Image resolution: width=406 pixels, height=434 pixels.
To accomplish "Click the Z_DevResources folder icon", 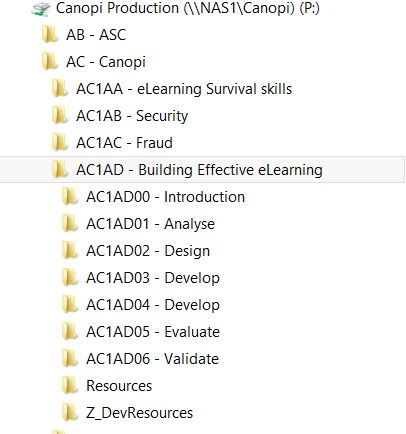I will 70,413.
